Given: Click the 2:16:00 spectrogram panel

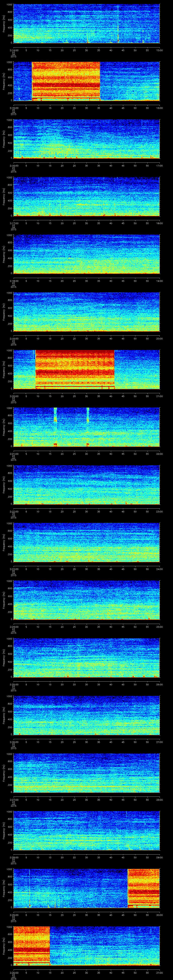Looking at the screenshot, I should click(x=86, y=139).
